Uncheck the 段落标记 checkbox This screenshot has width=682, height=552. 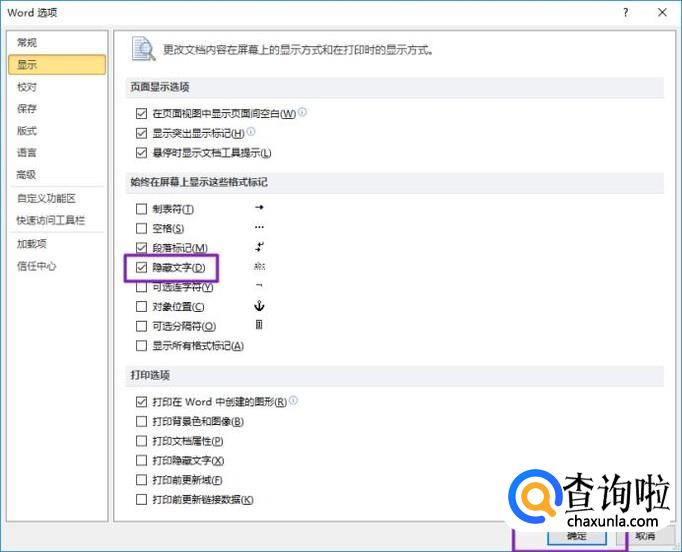(x=141, y=248)
